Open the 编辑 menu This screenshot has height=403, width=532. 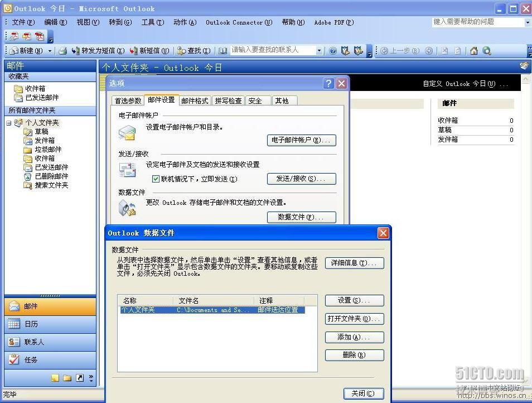pyautogui.click(x=55, y=22)
